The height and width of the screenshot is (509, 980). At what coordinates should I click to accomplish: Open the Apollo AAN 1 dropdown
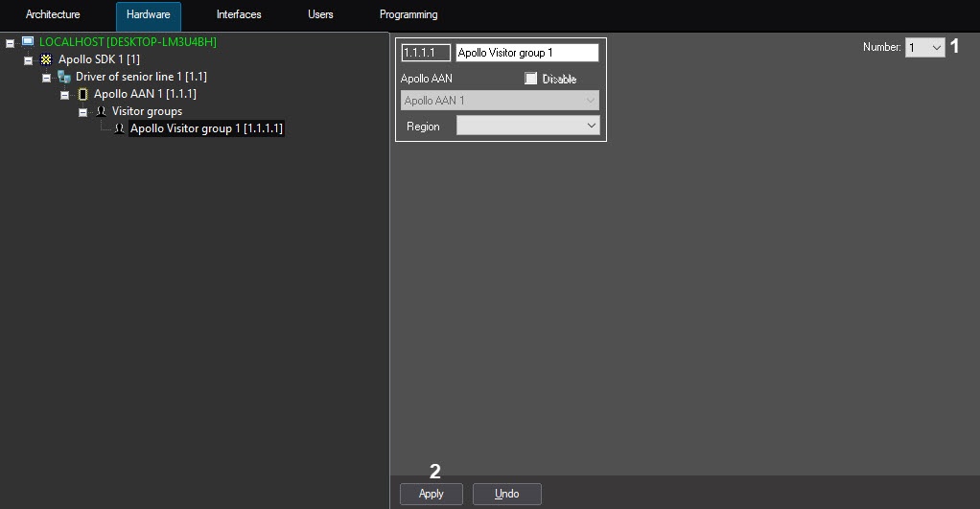(500, 101)
